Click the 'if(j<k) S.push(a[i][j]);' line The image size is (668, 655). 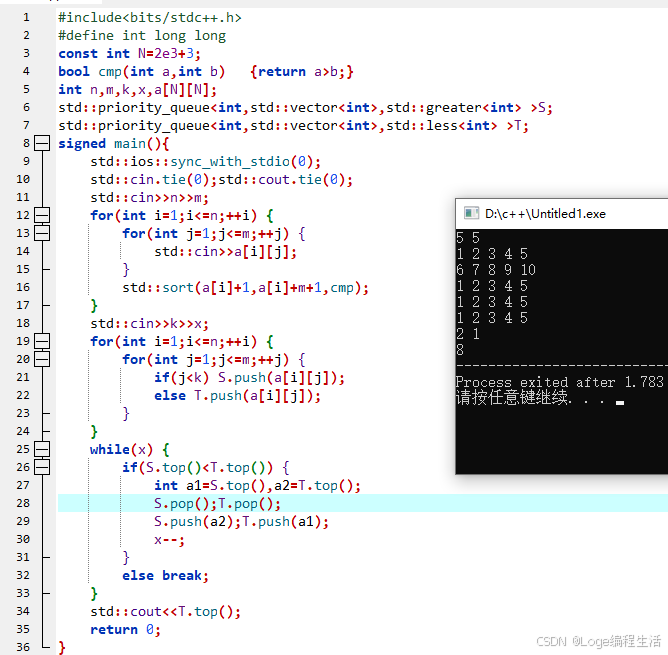pos(249,378)
